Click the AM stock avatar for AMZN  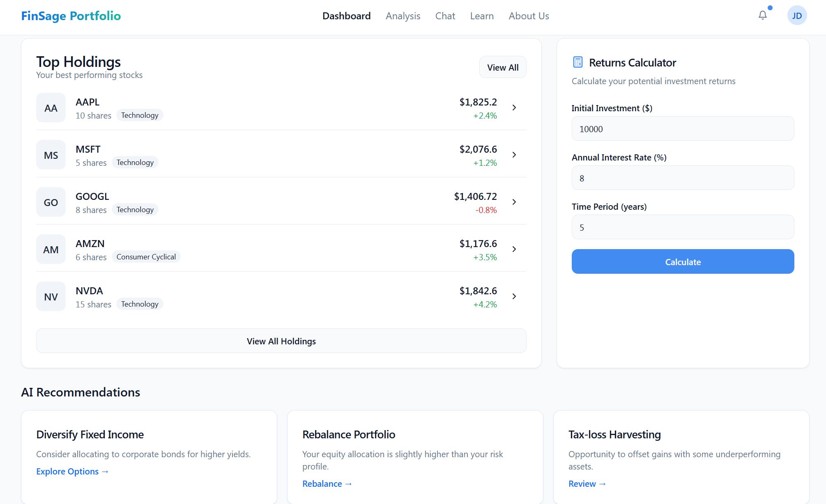coord(51,250)
